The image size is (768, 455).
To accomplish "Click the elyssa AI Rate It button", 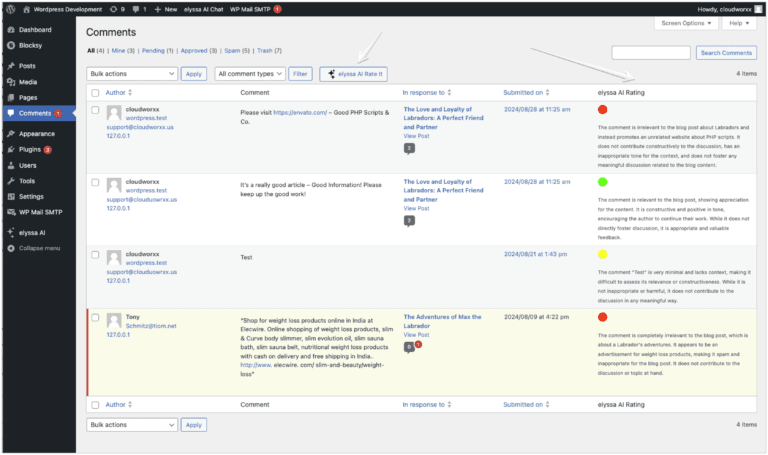I will (354, 74).
